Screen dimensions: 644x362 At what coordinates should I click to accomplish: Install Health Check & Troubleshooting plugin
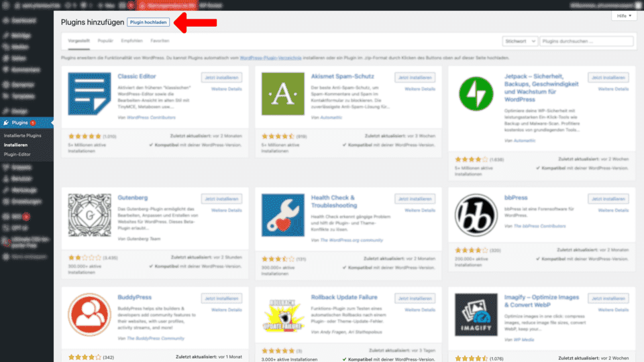point(415,199)
